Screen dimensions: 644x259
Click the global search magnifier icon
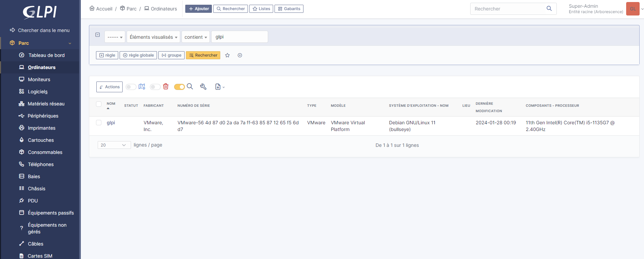click(x=549, y=8)
